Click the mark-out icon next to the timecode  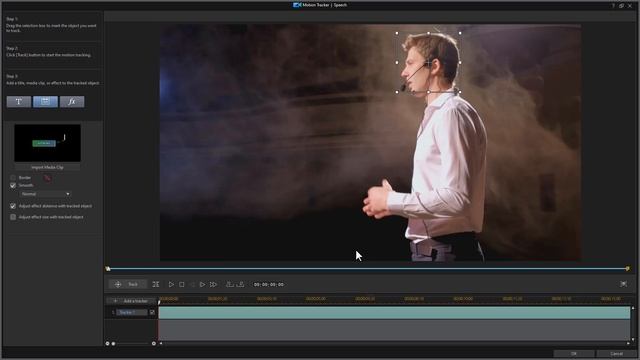tap(240, 284)
